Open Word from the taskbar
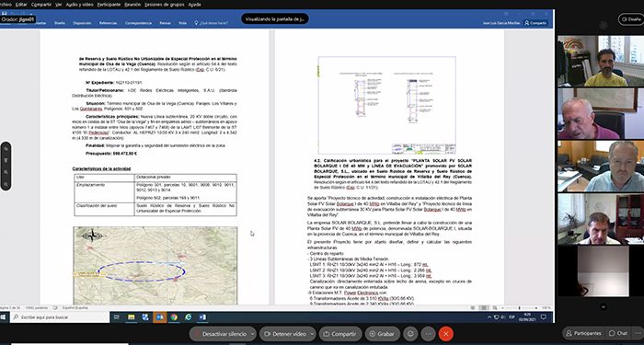The image size is (644, 345). click(x=202, y=317)
